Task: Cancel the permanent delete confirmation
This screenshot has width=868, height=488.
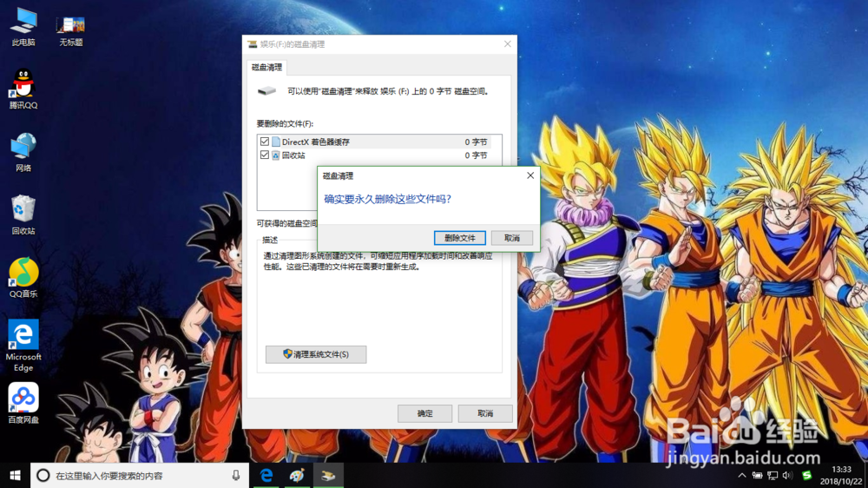Action: tap(512, 238)
